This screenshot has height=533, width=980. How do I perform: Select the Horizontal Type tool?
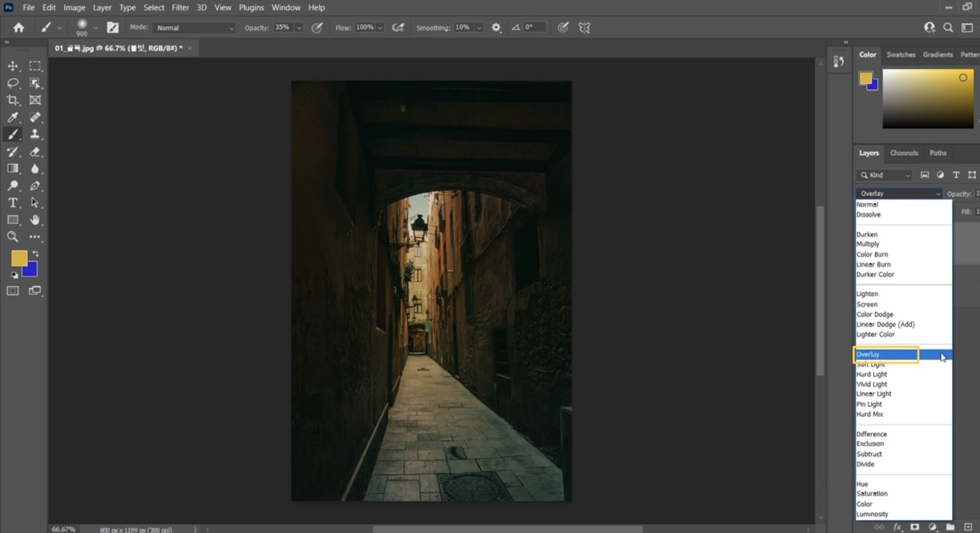point(12,203)
